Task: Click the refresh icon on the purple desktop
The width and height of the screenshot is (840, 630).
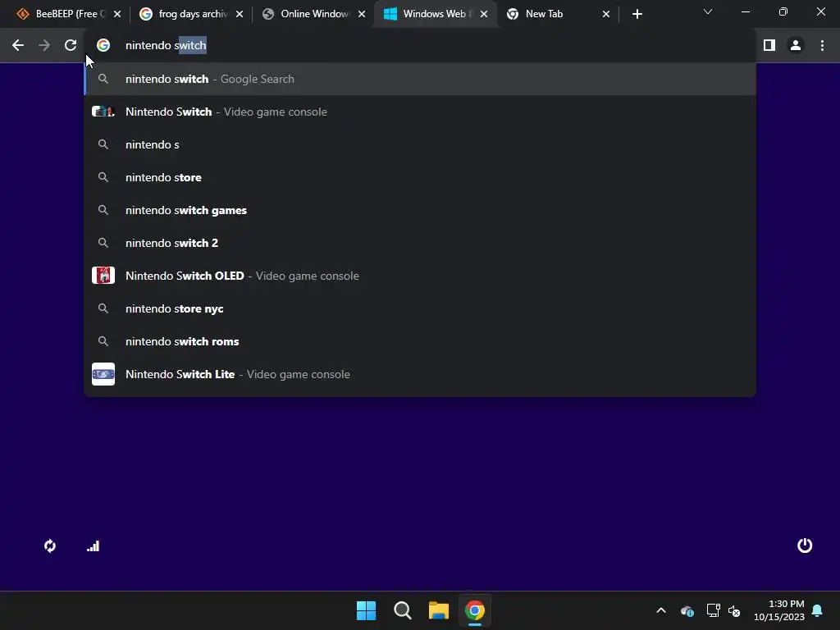Action: [x=50, y=546]
